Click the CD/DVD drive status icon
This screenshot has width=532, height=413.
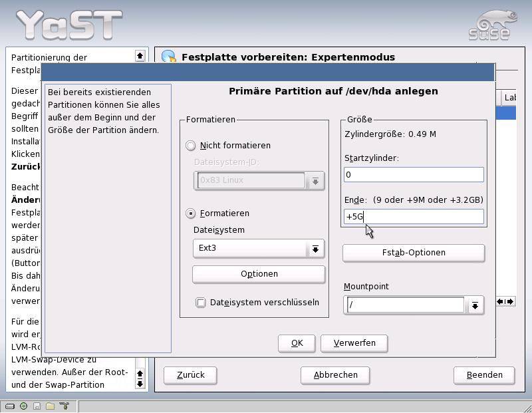tap(23, 406)
